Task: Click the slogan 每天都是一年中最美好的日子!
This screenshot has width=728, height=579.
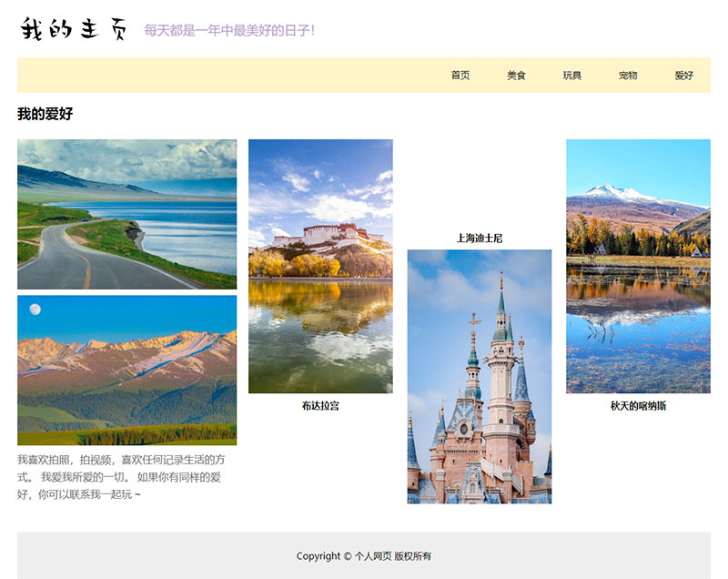Action: pyautogui.click(x=229, y=31)
